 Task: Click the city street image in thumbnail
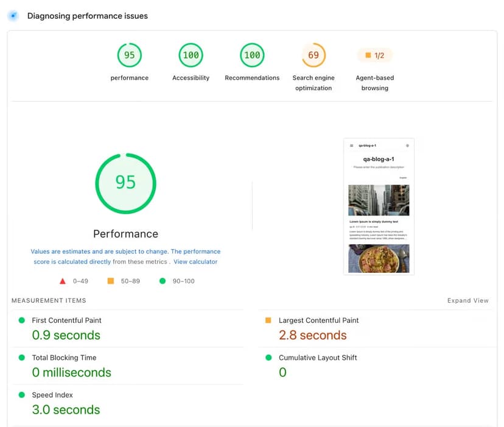[379, 200]
